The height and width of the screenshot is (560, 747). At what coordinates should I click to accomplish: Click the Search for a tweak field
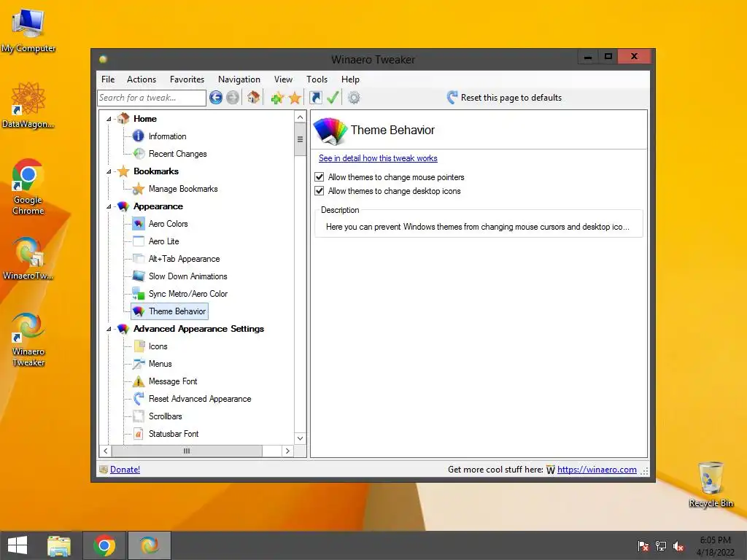coord(152,98)
